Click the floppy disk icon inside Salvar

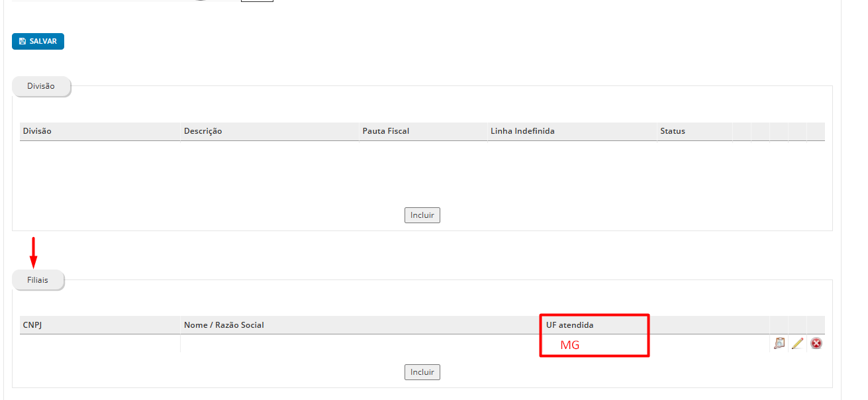(23, 42)
